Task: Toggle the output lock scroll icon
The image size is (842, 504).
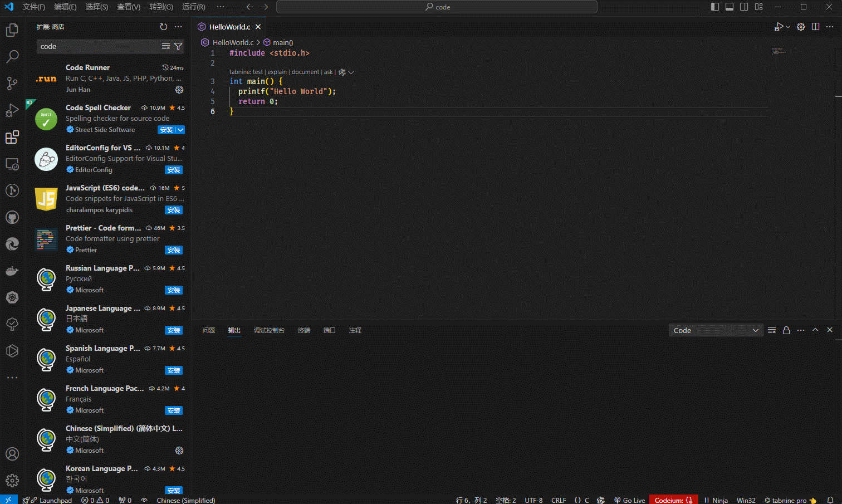Action: tap(786, 330)
